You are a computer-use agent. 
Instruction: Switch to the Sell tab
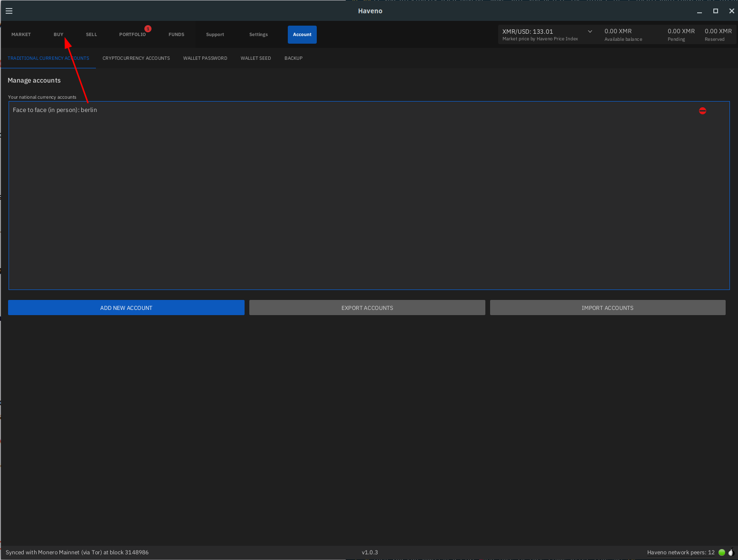click(x=91, y=35)
